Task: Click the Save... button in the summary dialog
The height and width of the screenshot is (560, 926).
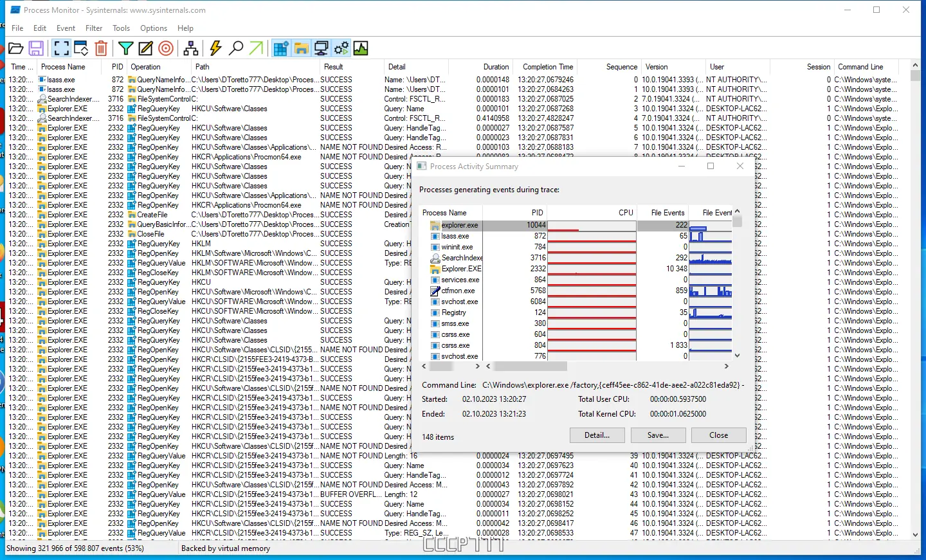Action: [x=658, y=435]
